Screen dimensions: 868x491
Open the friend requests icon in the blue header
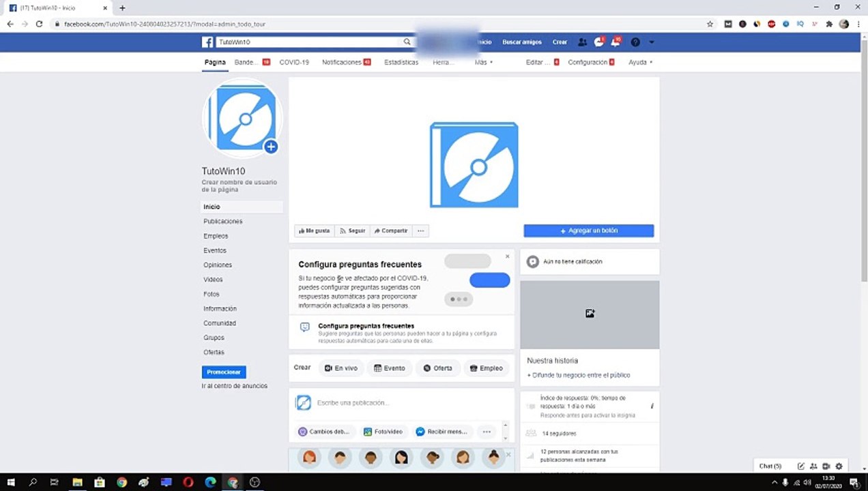click(582, 42)
